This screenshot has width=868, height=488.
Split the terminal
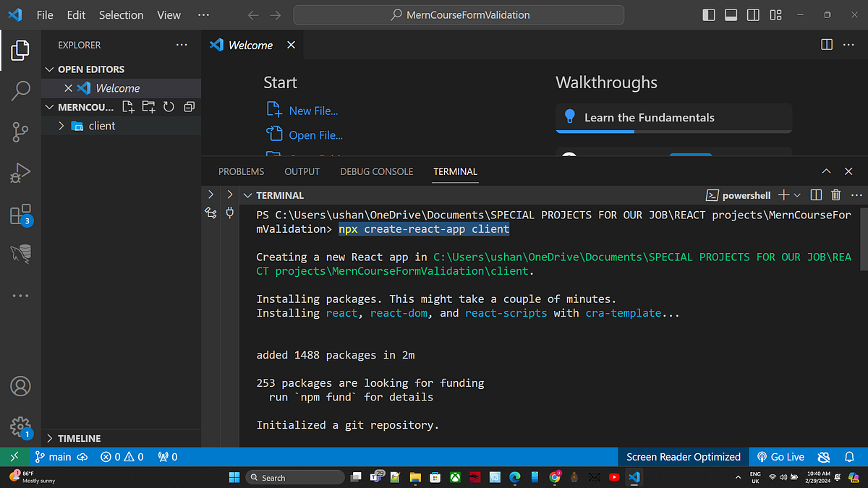click(x=816, y=195)
